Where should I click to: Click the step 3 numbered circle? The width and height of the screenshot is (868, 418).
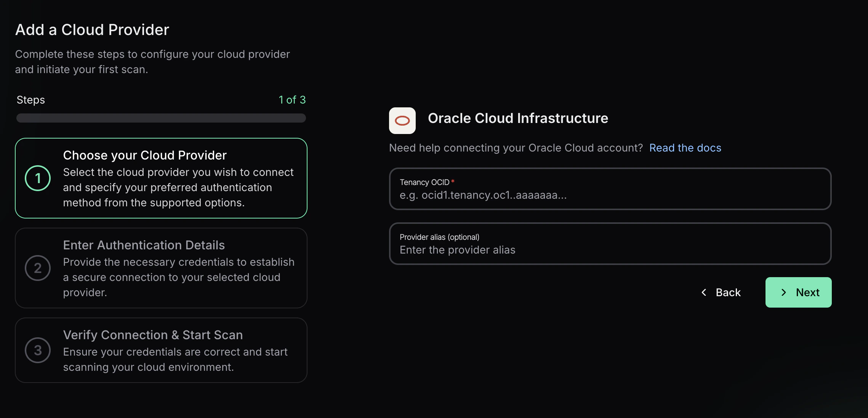(37, 350)
